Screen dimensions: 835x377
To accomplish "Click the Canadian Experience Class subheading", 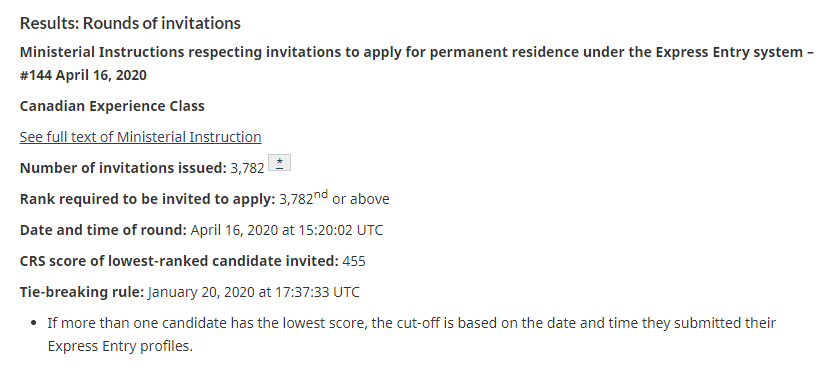I will pyautogui.click(x=112, y=106).
